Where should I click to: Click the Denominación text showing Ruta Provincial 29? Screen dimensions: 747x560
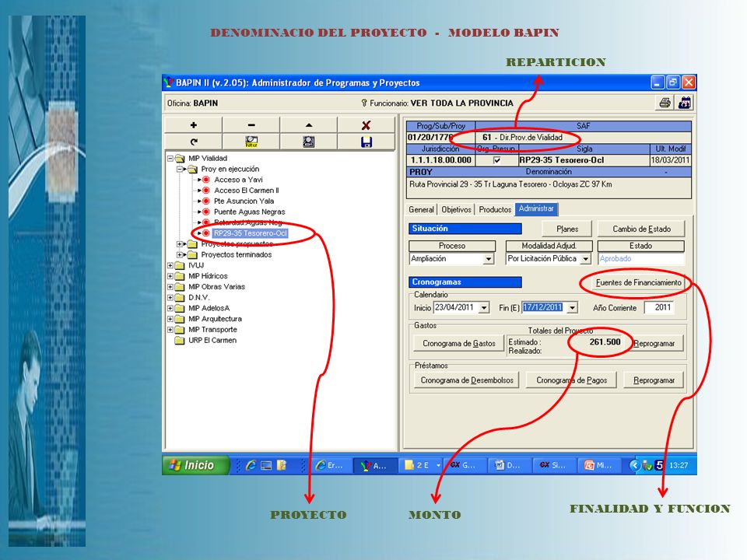coord(510,184)
